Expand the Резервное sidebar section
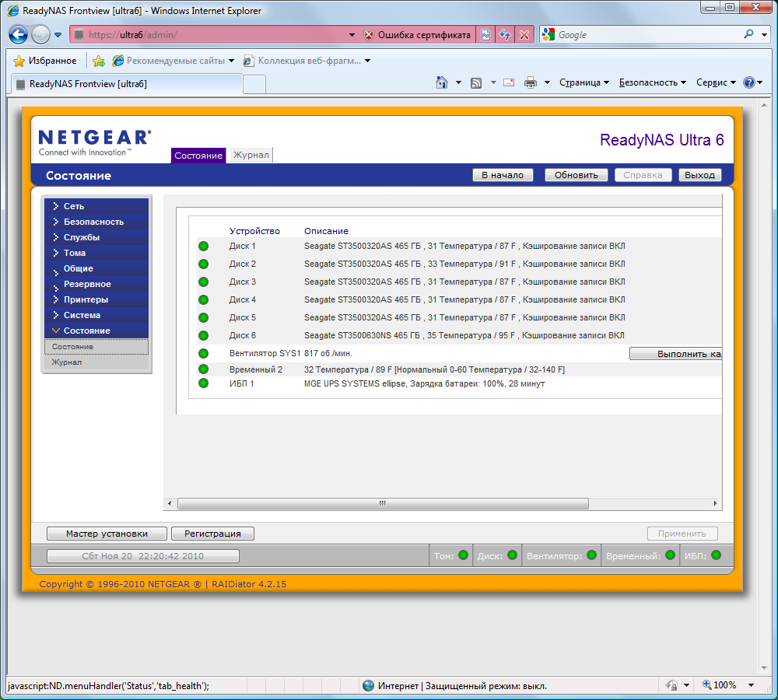The image size is (778, 700). (96, 284)
